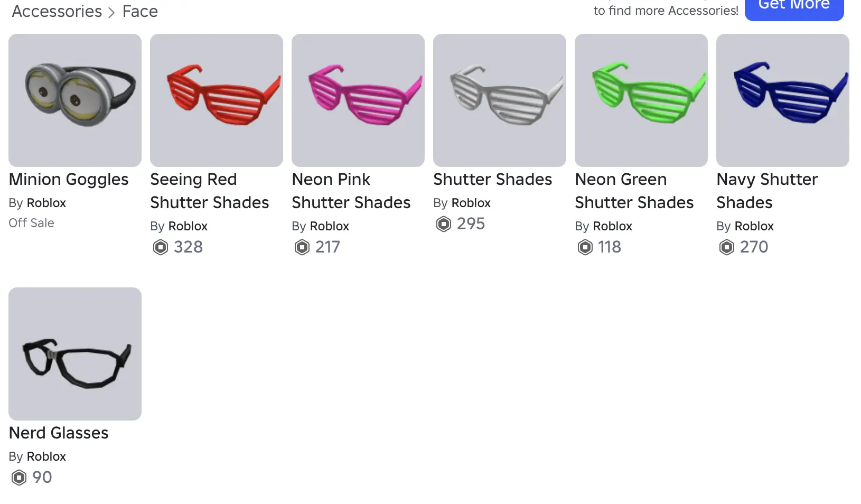
Task: Open the Neon Green Shutter Shades thumbnail
Action: [641, 100]
